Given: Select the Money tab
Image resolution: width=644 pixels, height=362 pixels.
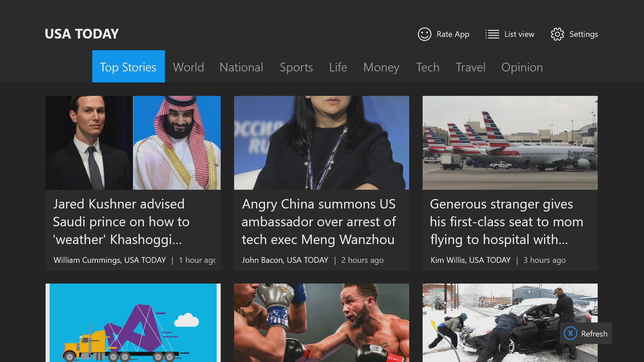Looking at the screenshot, I should 381,67.
